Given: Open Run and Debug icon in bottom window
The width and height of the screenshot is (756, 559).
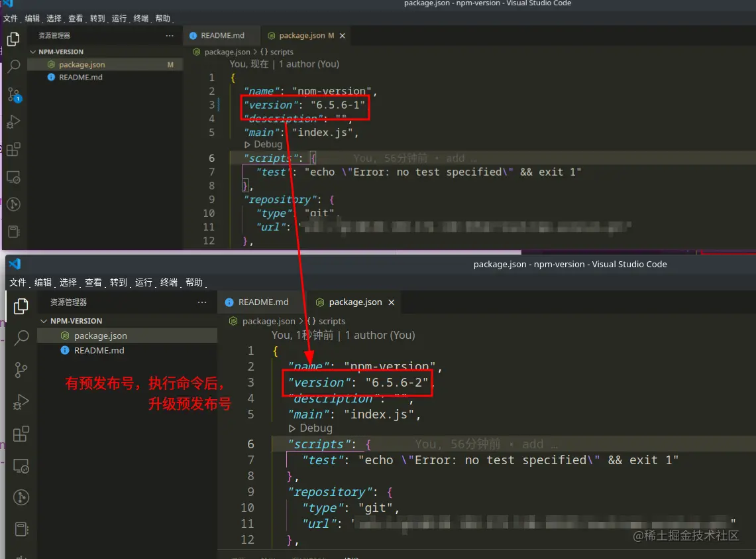Looking at the screenshot, I should pos(21,402).
